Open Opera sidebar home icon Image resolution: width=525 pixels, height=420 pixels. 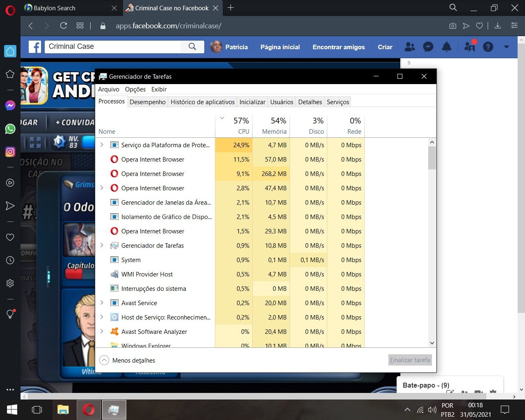click(10, 51)
